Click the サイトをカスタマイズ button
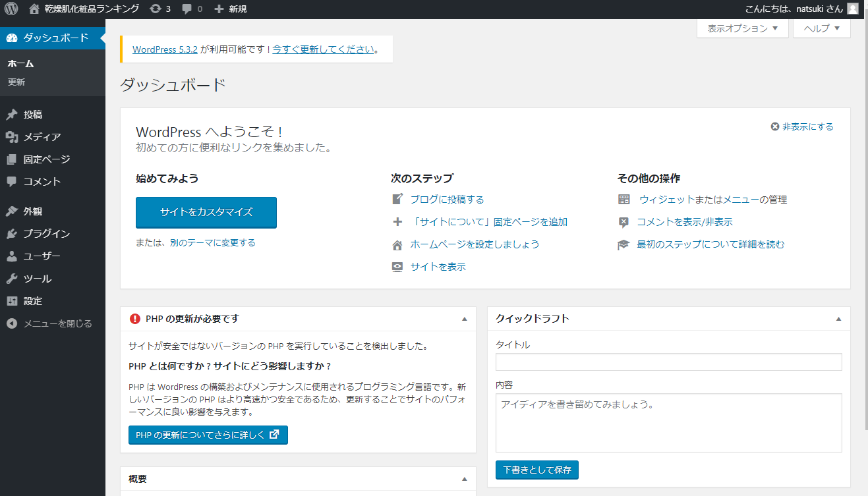 [206, 212]
